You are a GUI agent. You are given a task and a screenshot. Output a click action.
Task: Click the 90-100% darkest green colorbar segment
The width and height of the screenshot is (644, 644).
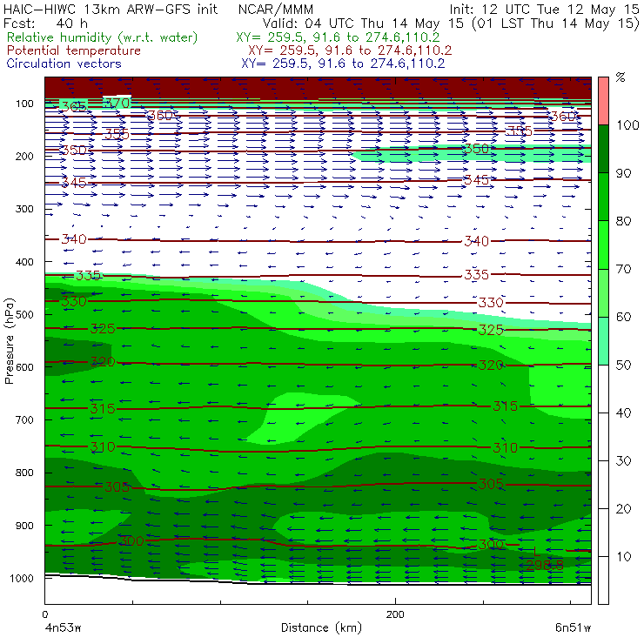click(603, 149)
